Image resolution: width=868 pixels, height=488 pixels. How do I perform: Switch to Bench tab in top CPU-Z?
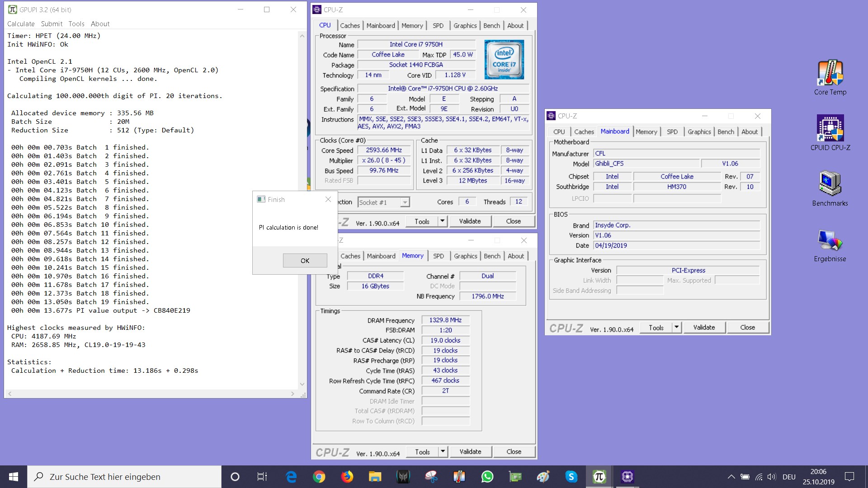click(x=491, y=26)
